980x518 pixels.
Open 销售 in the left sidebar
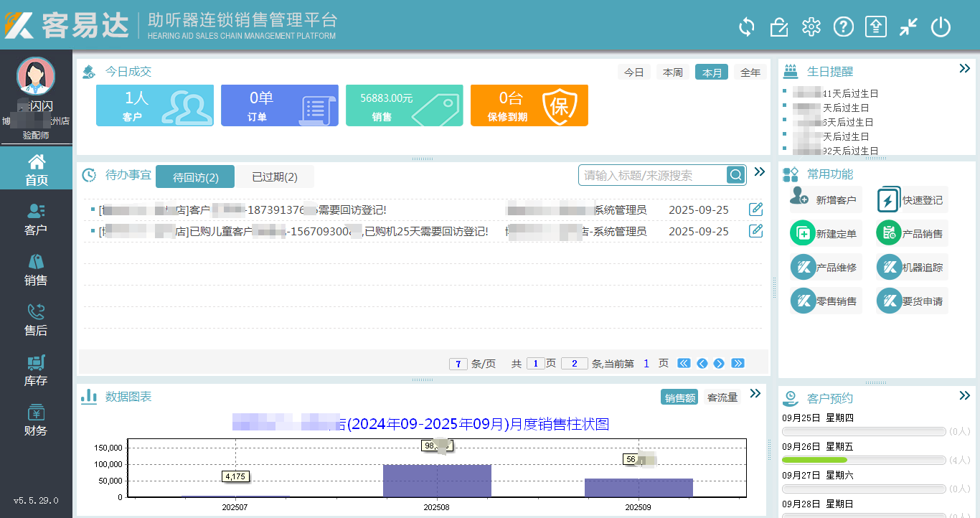[36, 270]
